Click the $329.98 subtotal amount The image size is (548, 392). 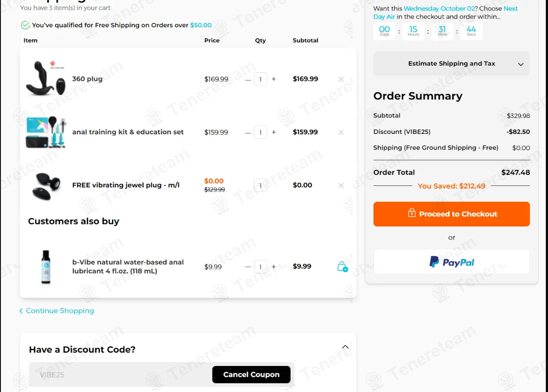coord(518,116)
